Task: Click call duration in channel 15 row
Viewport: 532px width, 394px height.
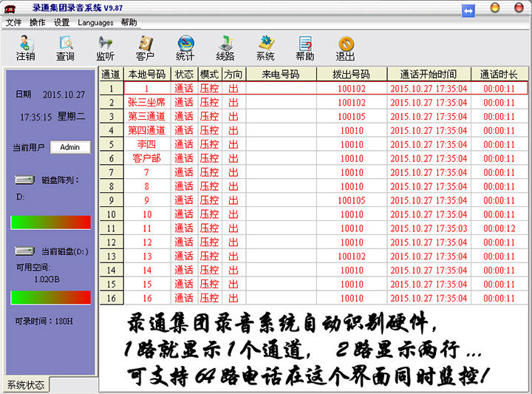Action: coord(499,284)
